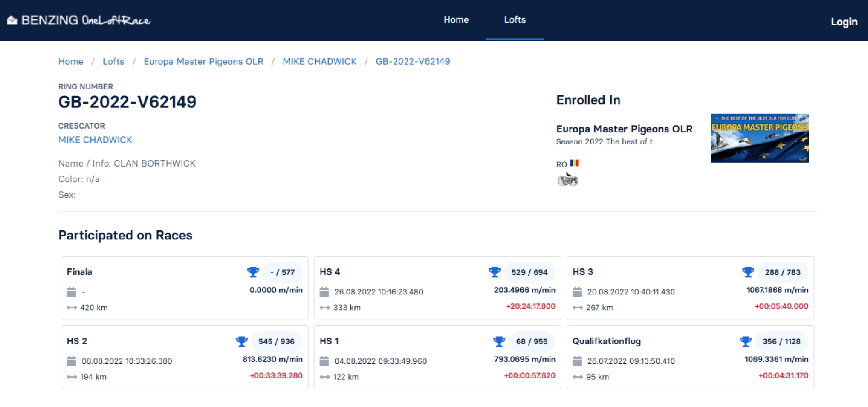Viewport: 868px width, 407px height.
Task: Click the distance arrow icon in Qualifkationflug card
Action: pos(577,377)
